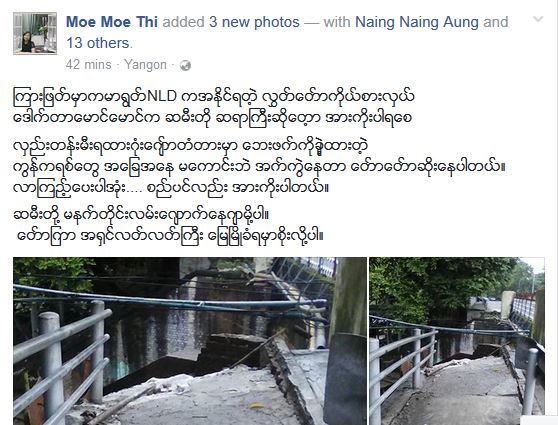Open the post options chevron dropdown
The width and height of the screenshot is (558, 425).
(538, 19)
